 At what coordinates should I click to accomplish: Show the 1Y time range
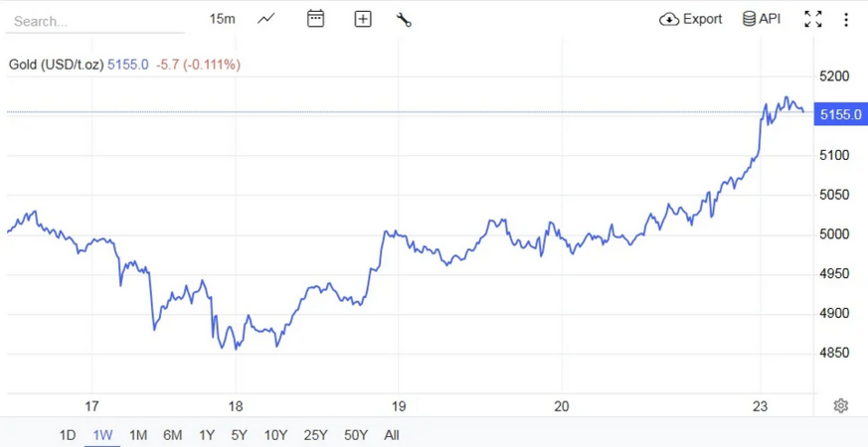click(x=206, y=435)
